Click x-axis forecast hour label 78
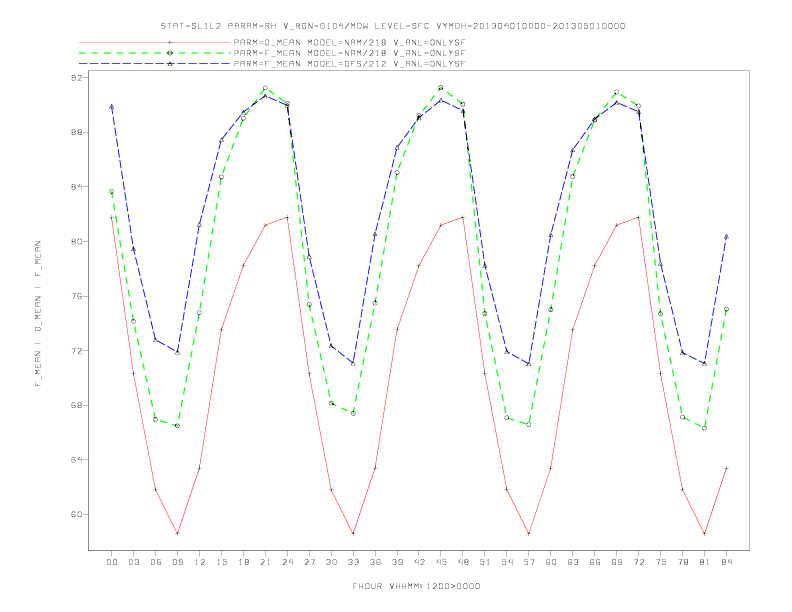The image size is (792, 612). pos(682,562)
